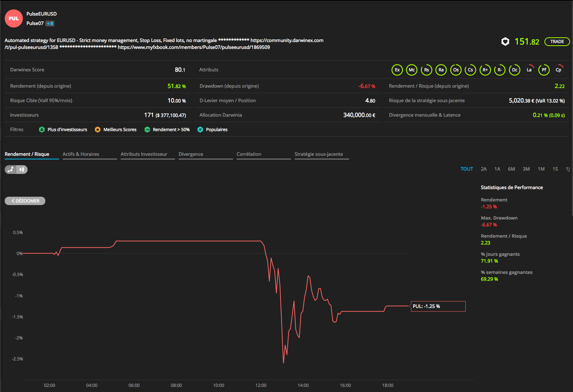Click the Risque Cible value 10.00 %
573x392 pixels.
(177, 100)
